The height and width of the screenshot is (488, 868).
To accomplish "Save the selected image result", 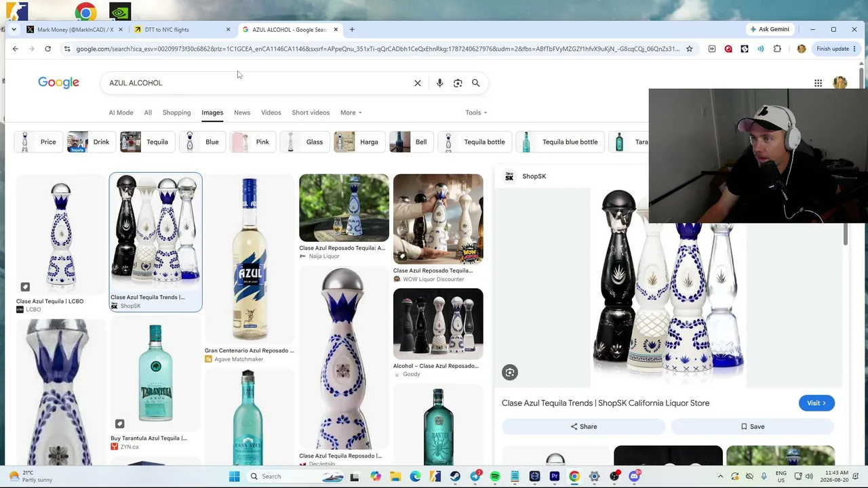I will (753, 426).
